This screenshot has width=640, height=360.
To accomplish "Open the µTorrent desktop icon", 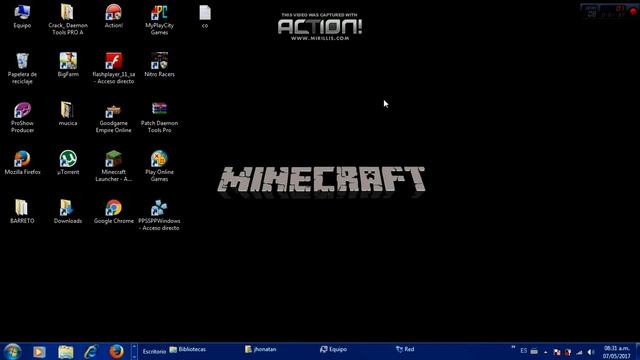I will [68, 163].
